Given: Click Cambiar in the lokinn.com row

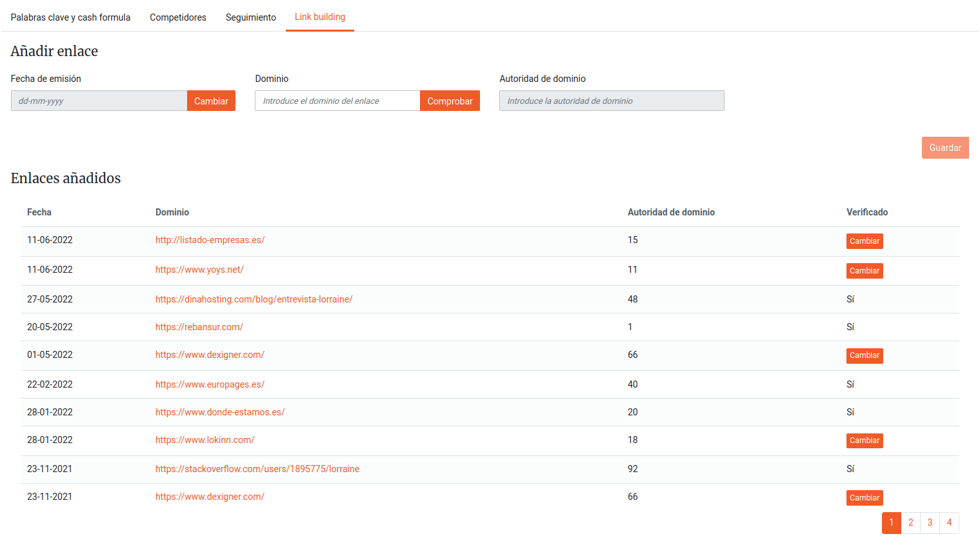Looking at the screenshot, I should pos(864,441).
